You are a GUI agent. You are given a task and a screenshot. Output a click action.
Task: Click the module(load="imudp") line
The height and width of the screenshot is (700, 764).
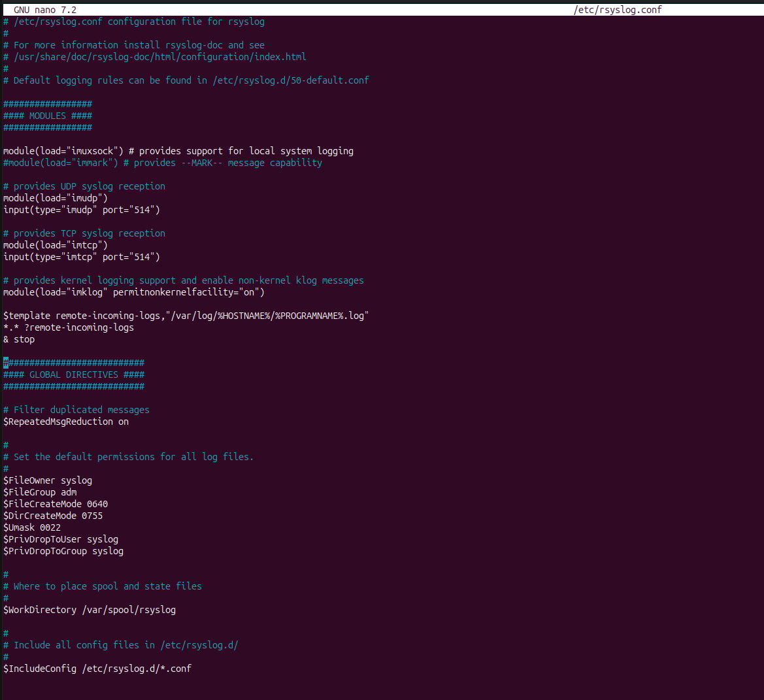click(x=56, y=198)
